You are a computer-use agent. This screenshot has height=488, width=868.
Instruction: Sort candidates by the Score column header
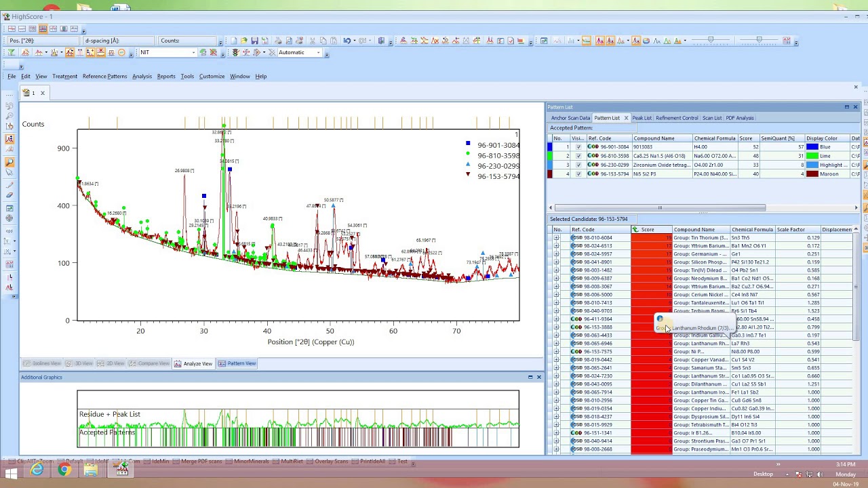tap(651, 230)
